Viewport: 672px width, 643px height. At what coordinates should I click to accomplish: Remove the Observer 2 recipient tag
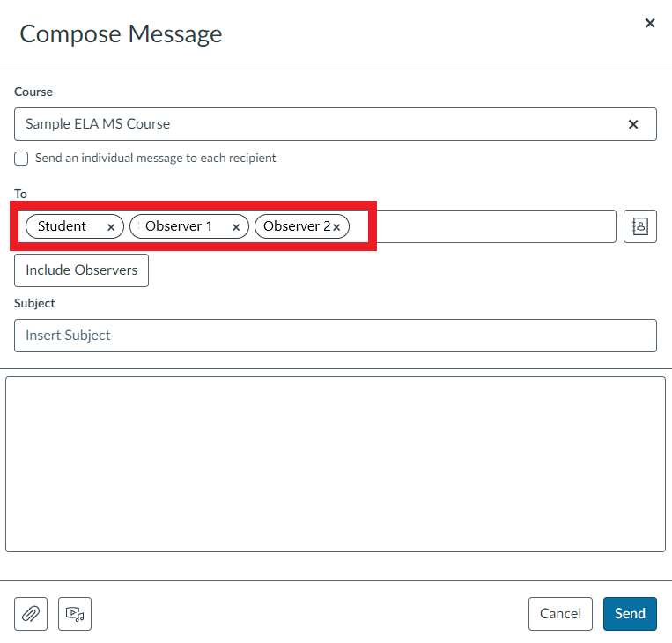click(x=336, y=227)
